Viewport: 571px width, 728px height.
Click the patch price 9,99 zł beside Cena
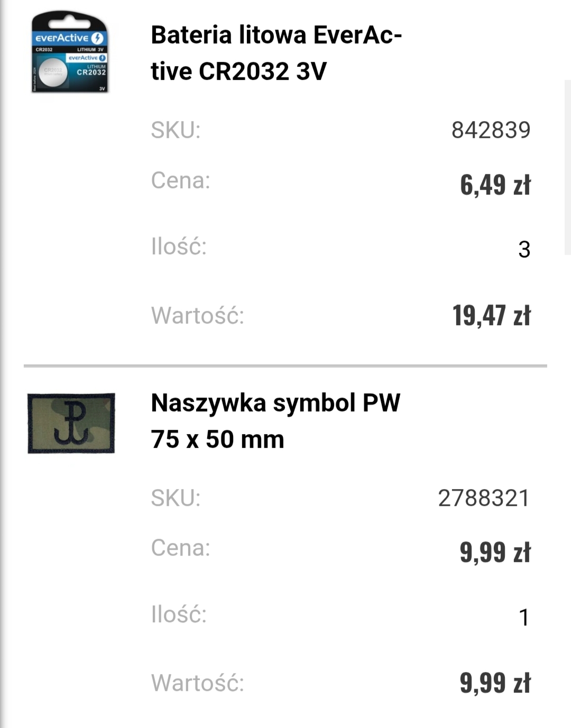click(495, 552)
